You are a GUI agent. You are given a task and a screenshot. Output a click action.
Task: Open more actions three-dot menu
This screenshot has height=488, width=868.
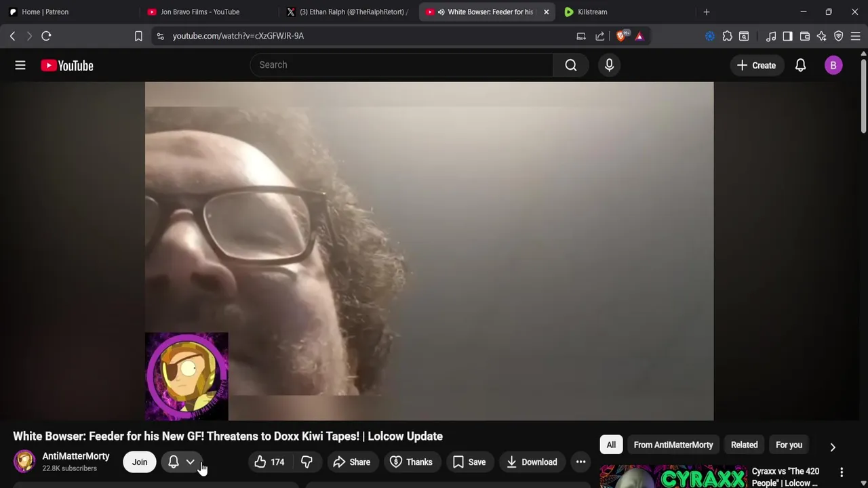click(x=581, y=462)
